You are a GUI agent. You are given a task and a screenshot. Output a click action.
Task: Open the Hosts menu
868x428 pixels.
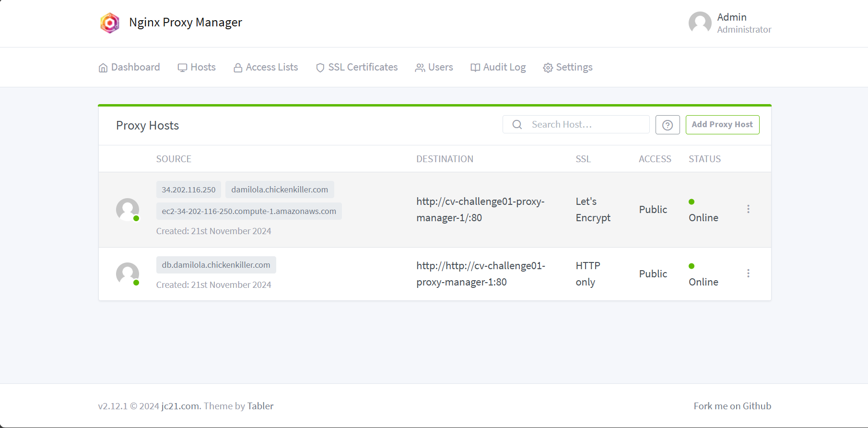[x=197, y=67]
